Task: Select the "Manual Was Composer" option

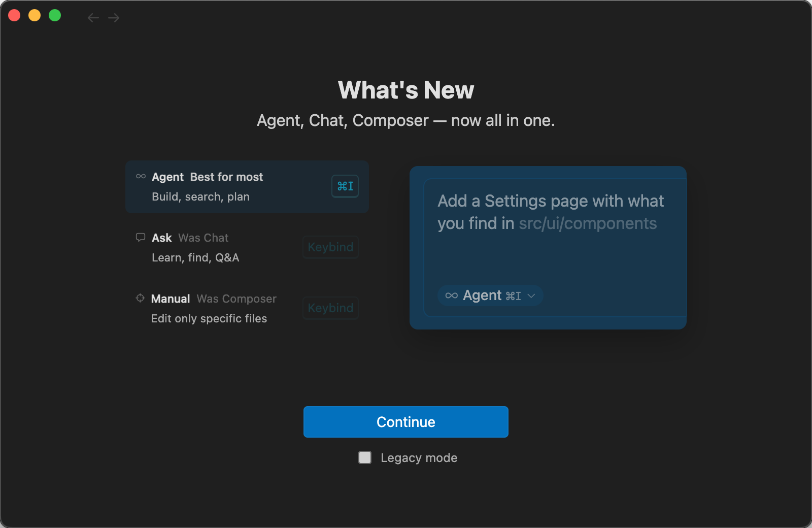Action: coord(213,309)
